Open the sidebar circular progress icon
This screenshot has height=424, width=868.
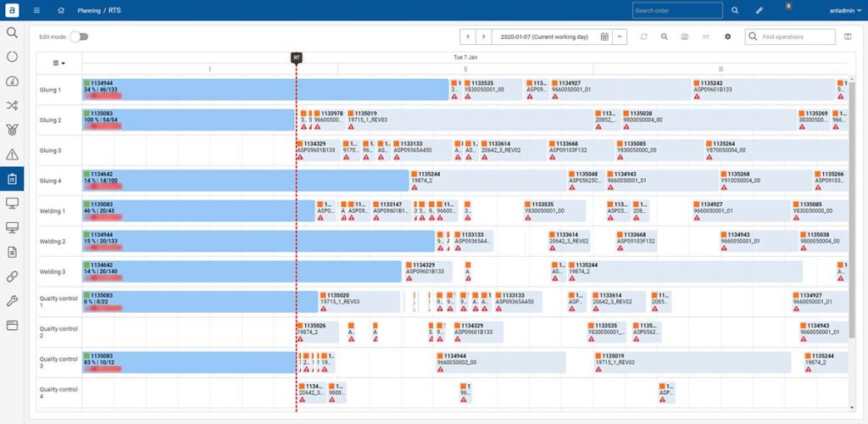pos(12,57)
